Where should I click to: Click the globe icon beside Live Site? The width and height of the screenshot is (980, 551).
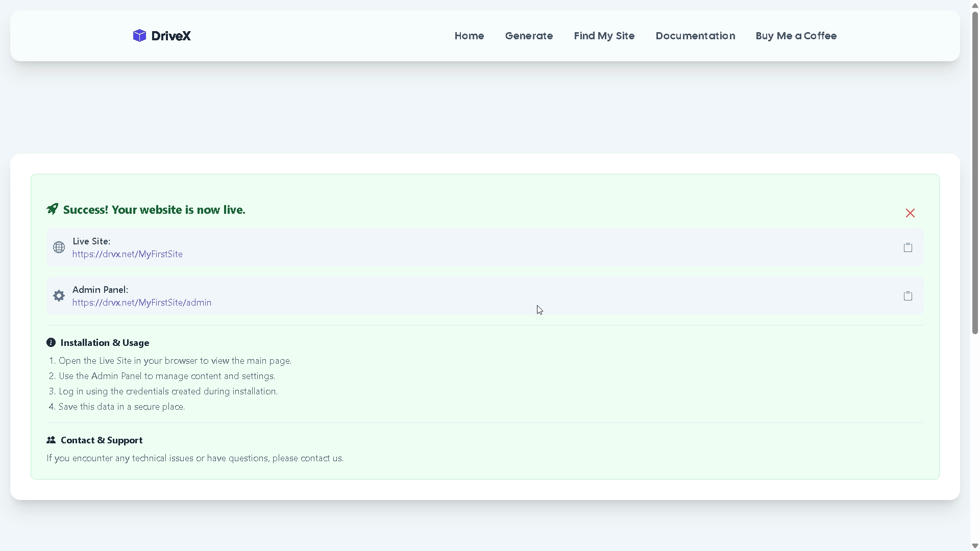(x=59, y=247)
